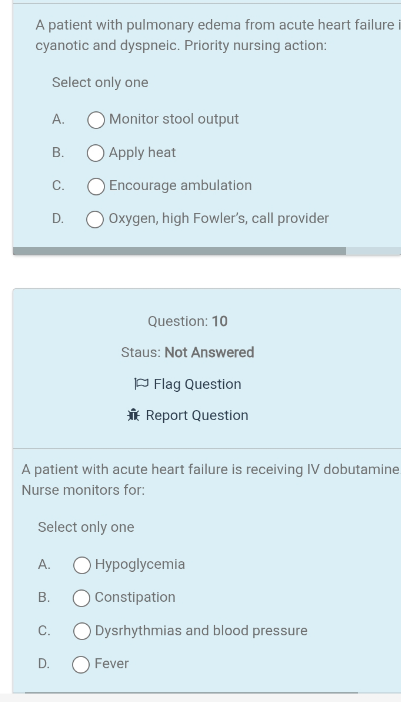This screenshot has width=401, height=702.
Task: Select radio option Monitor stool output
Action: coord(96,120)
